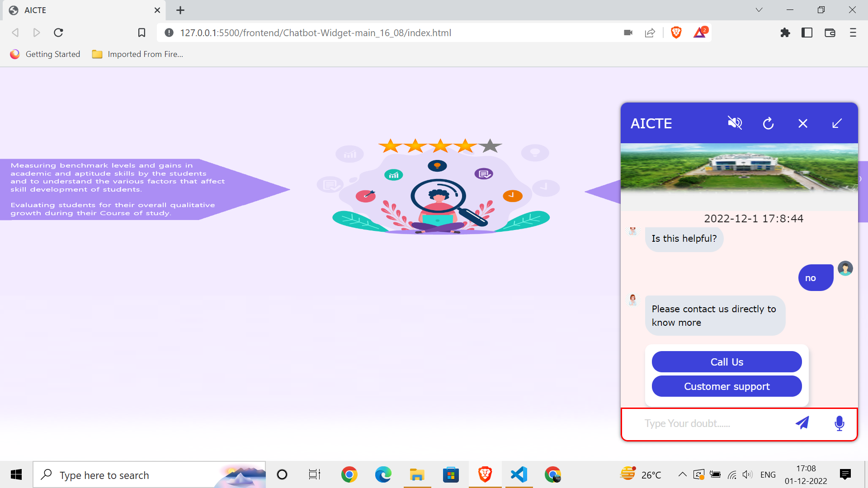Choose the Customer support option
The width and height of the screenshot is (868, 488).
(x=726, y=386)
